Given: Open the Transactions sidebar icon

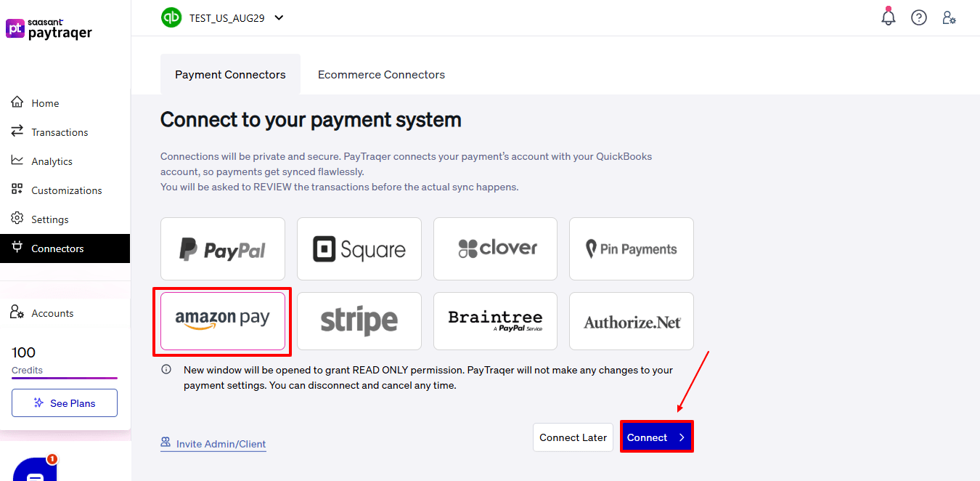Looking at the screenshot, I should click(16, 132).
